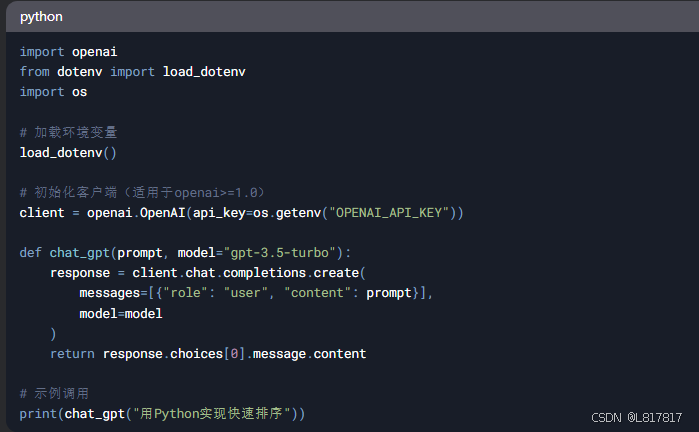
Task: Click the CSDN @L817817 watermark
Action: tap(637, 418)
